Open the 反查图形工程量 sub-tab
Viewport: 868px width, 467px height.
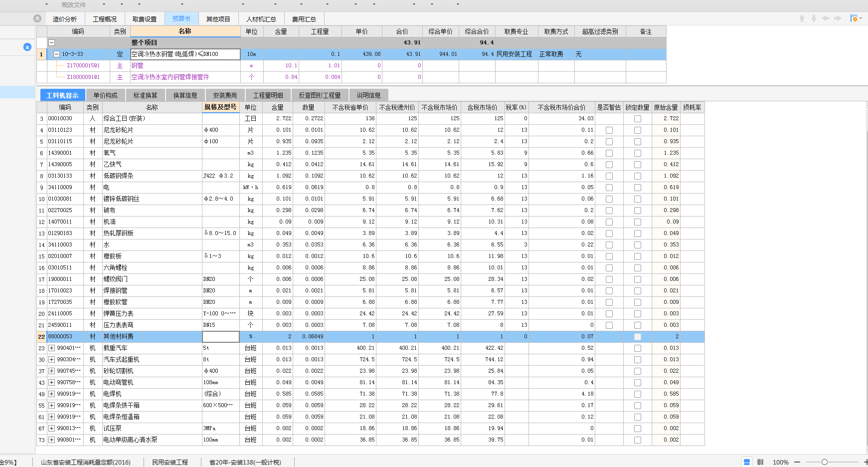(320, 95)
